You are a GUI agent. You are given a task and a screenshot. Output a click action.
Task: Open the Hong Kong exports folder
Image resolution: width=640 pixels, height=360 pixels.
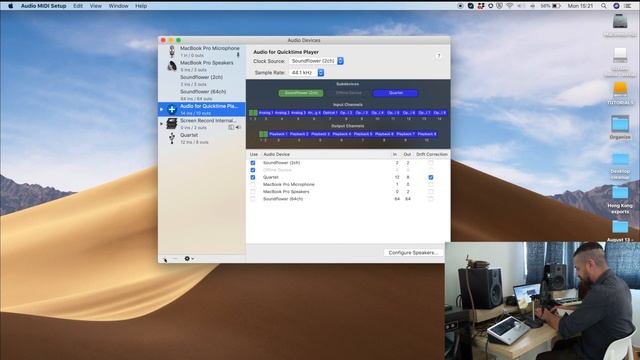620,193
